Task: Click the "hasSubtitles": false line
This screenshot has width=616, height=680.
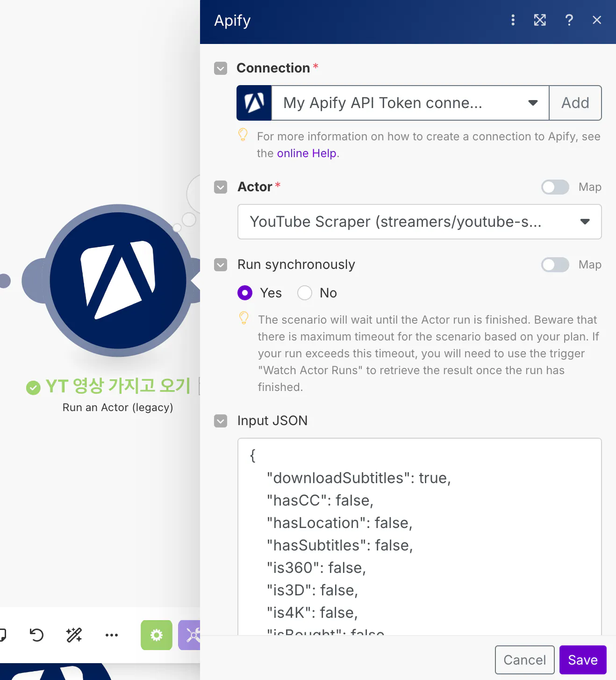Action: (x=340, y=545)
